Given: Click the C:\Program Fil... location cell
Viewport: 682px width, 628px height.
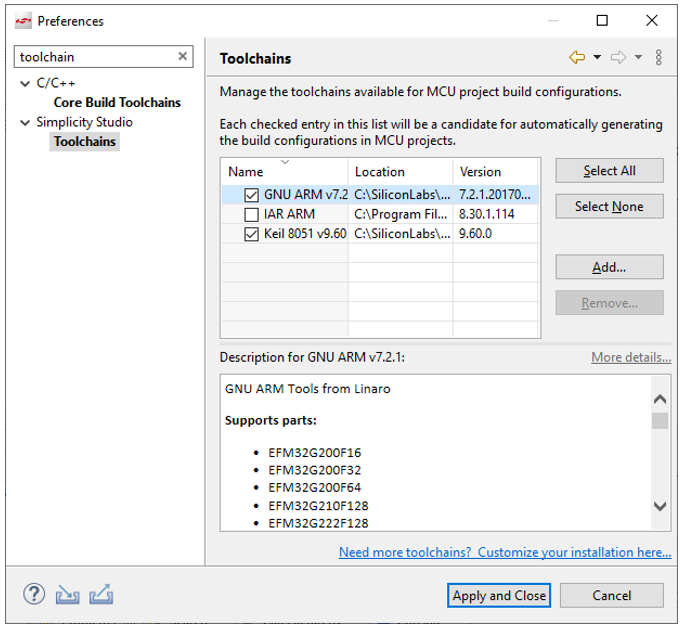Looking at the screenshot, I should tap(401, 214).
